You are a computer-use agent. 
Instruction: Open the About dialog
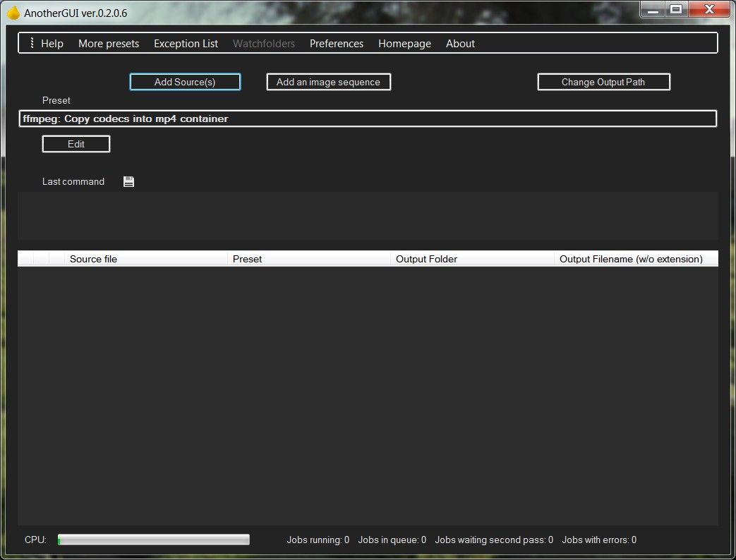(460, 43)
